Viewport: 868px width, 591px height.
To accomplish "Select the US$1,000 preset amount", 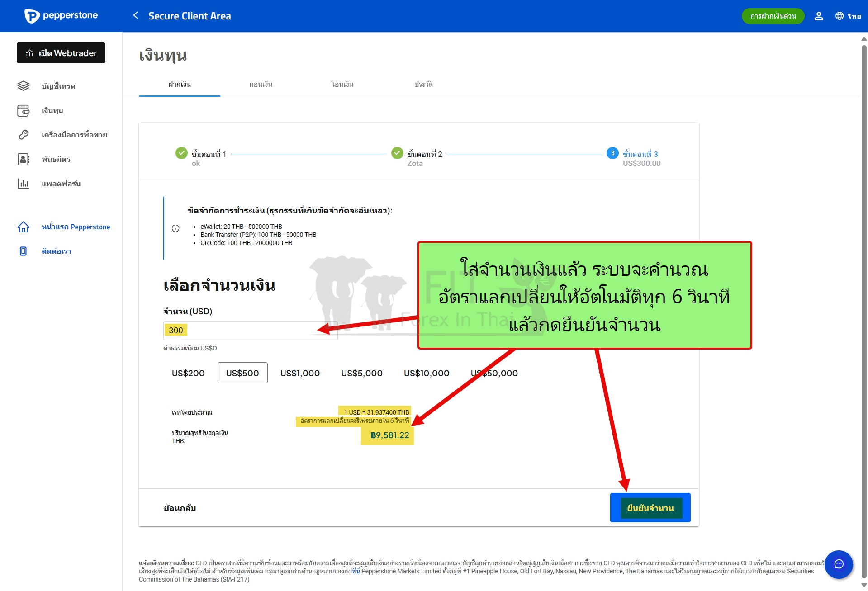I will [300, 373].
